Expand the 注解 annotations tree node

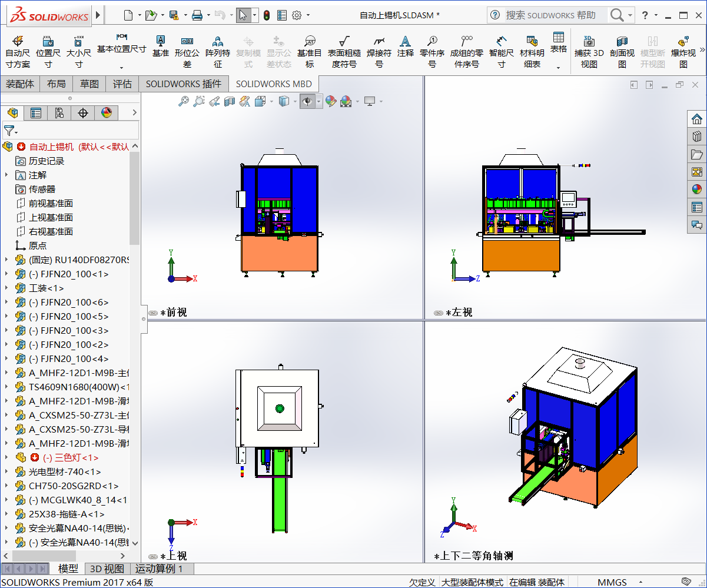pyautogui.click(x=6, y=175)
